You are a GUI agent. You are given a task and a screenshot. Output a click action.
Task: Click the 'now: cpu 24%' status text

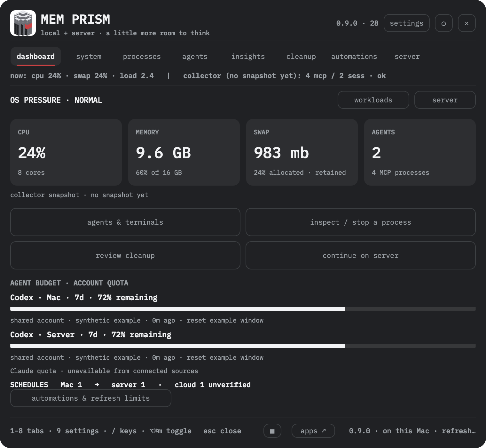[35, 76]
